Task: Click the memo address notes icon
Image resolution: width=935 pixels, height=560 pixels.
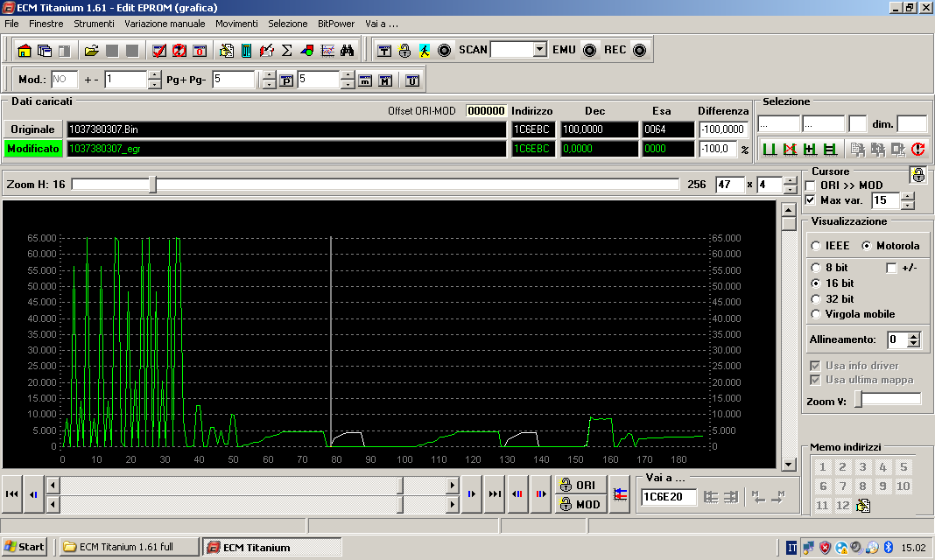Action: click(x=863, y=506)
